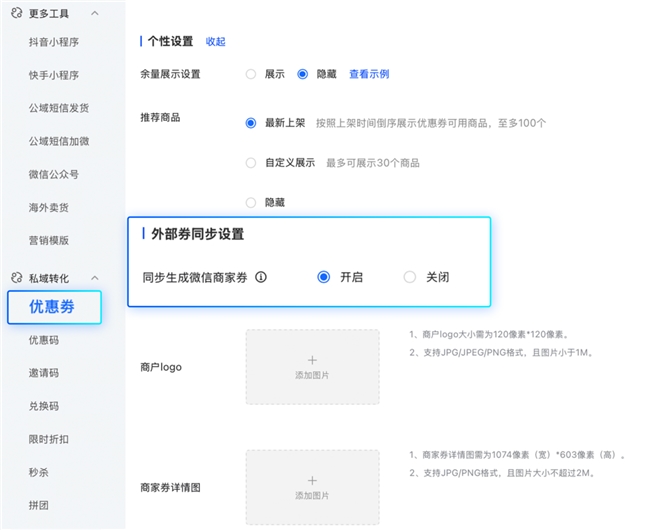Click the 更多工具 section icon
The image size is (650, 530).
[15, 13]
